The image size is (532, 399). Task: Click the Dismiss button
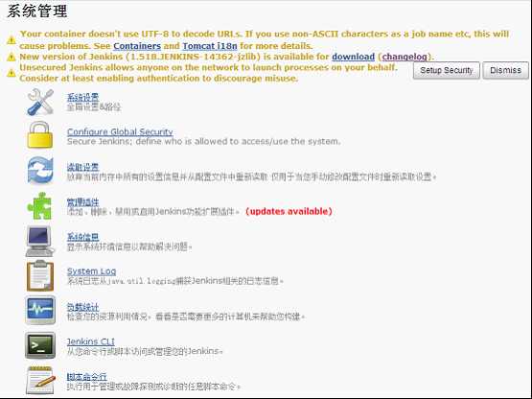pyautogui.click(x=505, y=70)
